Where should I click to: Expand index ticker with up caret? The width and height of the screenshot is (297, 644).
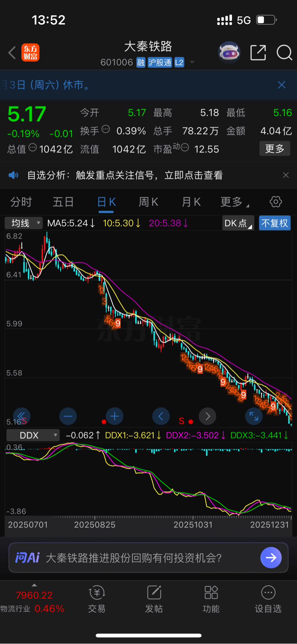coord(34,585)
